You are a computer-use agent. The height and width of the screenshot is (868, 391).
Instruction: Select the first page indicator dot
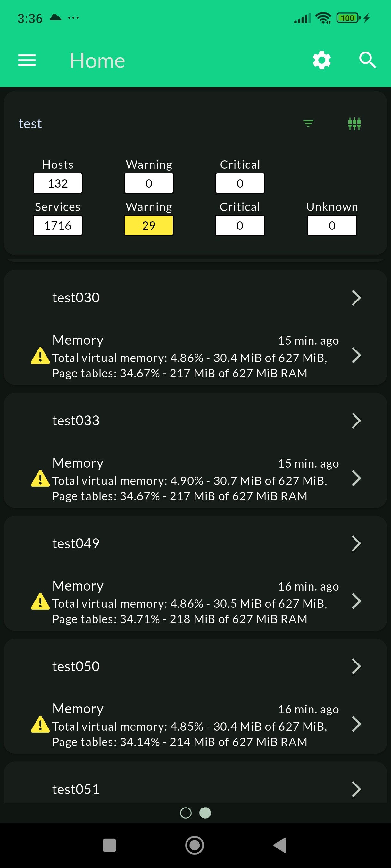point(186,813)
